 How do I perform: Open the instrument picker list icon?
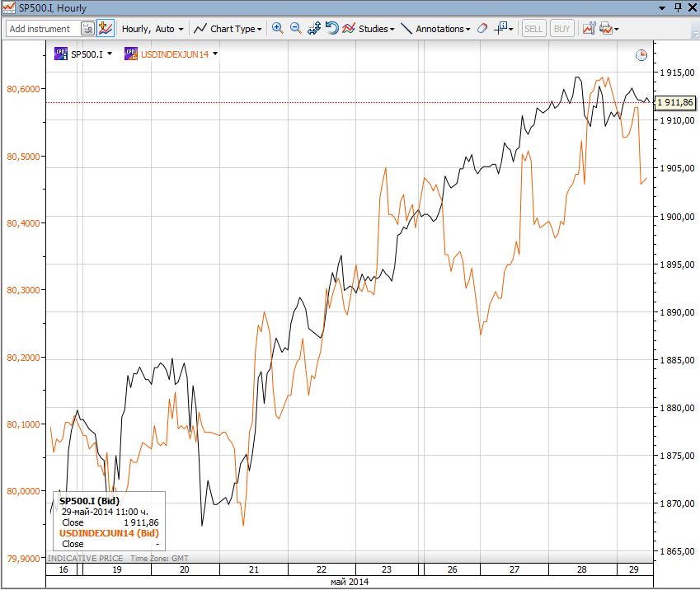point(87,28)
